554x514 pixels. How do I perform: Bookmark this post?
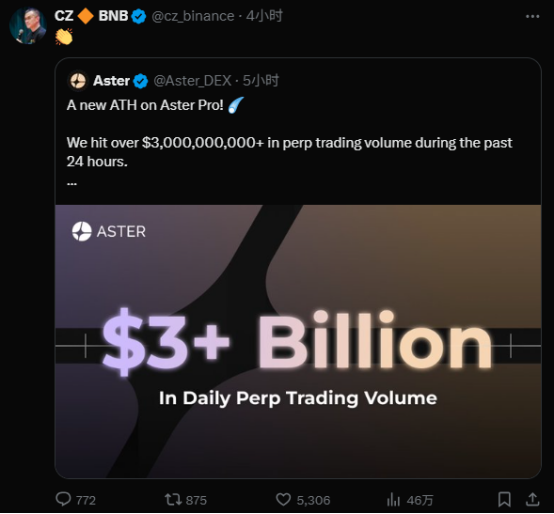(504, 500)
